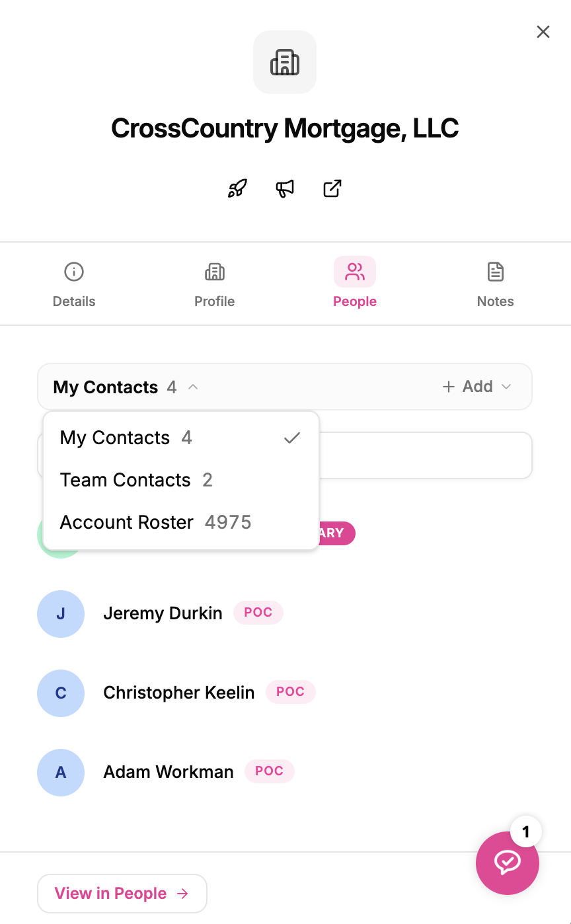Screen dimensions: 571x924
Task: Click the megaphone icon
Action: pos(285,188)
